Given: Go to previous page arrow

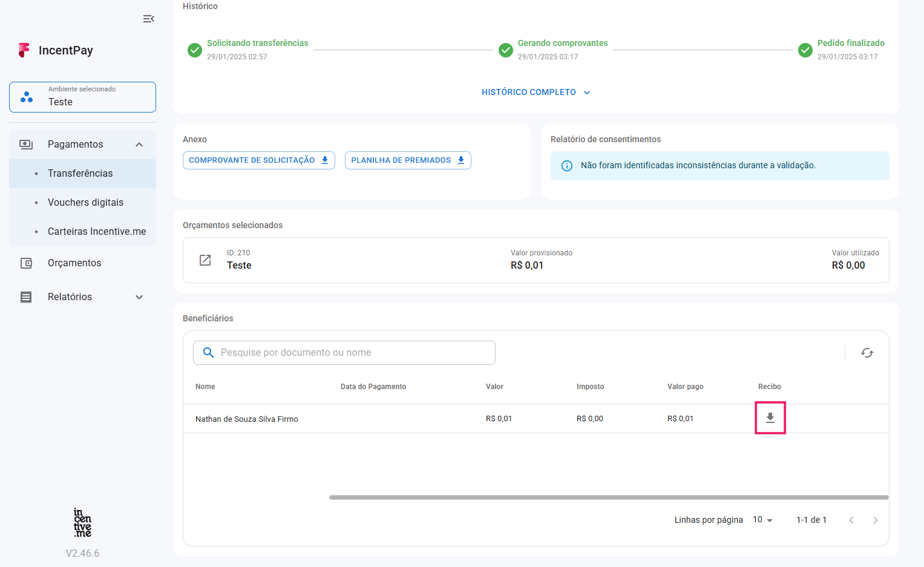Looking at the screenshot, I should coord(851,520).
